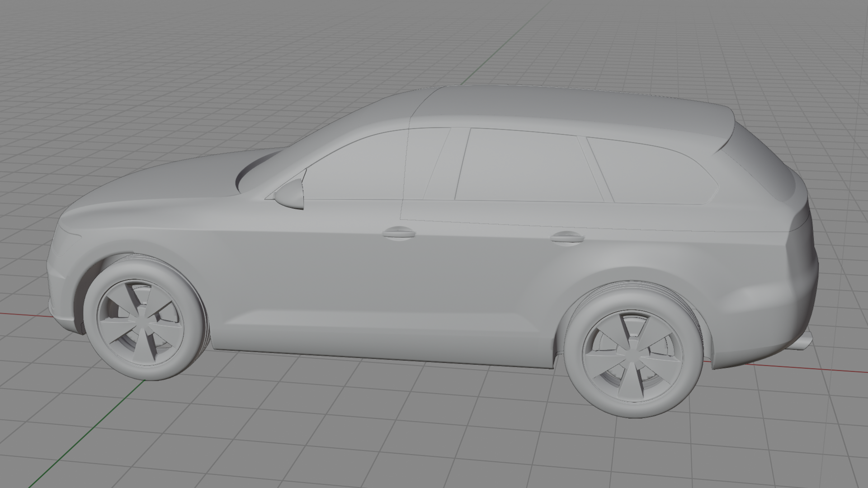The image size is (868, 488).
Task: Select the exhaust pipe tip
Action: pos(804,342)
